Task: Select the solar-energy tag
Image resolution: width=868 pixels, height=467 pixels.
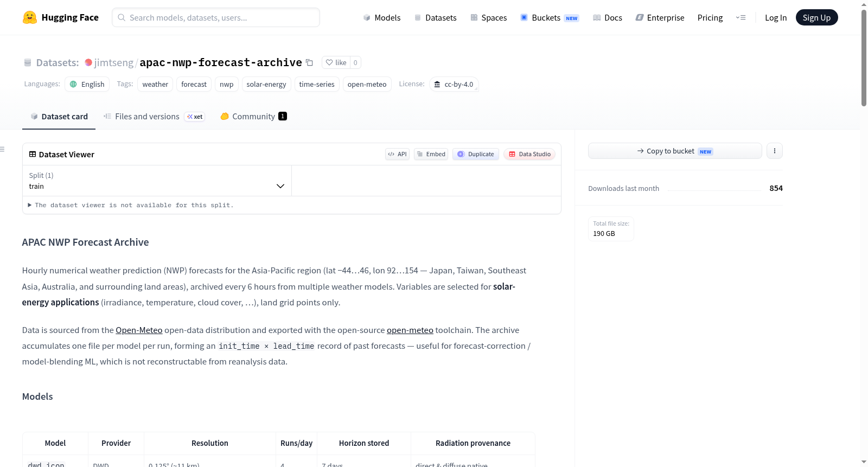Action: [x=266, y=84]
